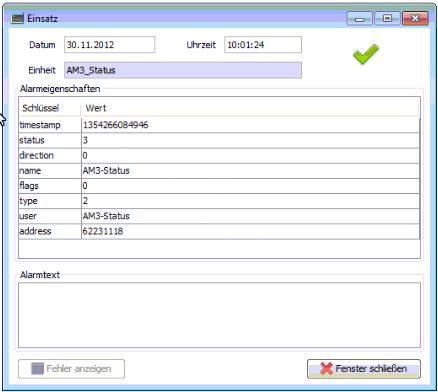Image resolution: width=438 pixels, height=392 pixels.
Task: Select the address key cell
Action: [50, 231]
